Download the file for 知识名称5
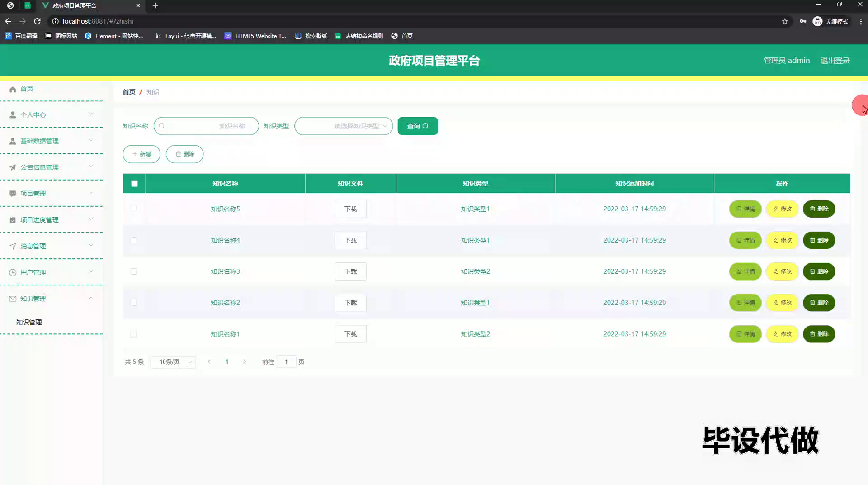Screen dimensions: 868x485 click(x=351, y=209)
